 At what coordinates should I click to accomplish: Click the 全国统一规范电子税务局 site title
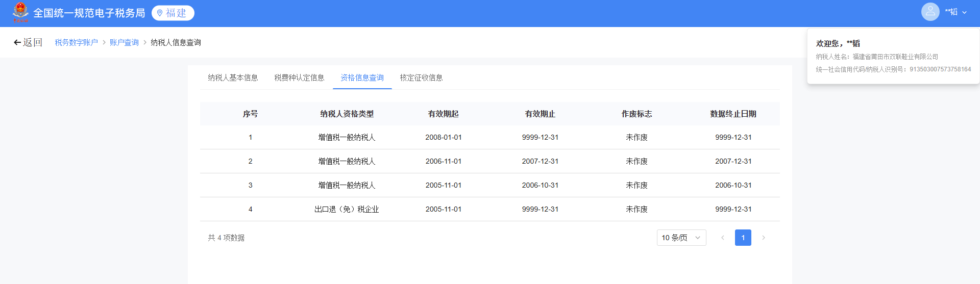click(x=89, y=13)
